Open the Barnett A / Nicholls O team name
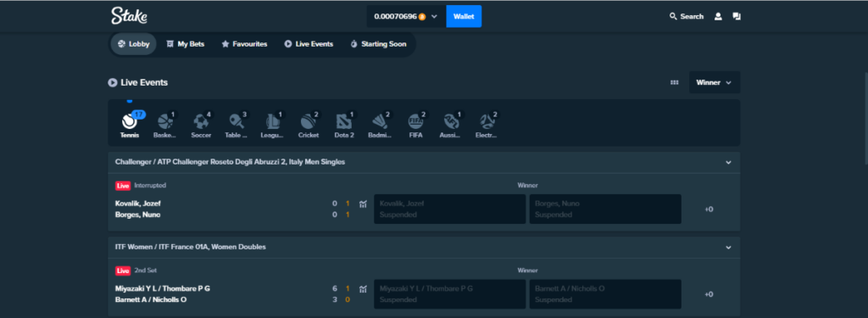 point(151,299)
